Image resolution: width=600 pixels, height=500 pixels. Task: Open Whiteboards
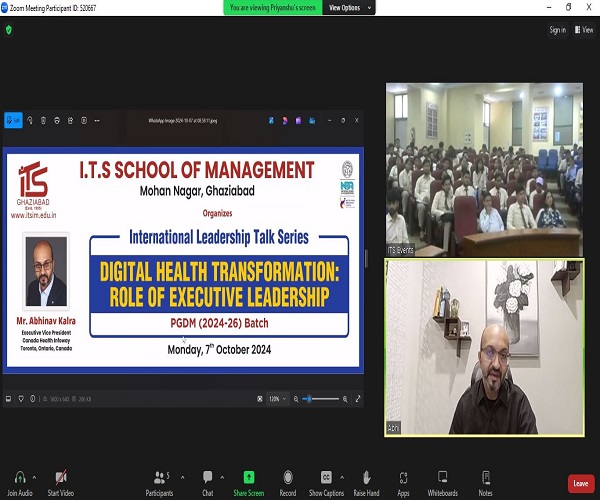click(443, 483)
